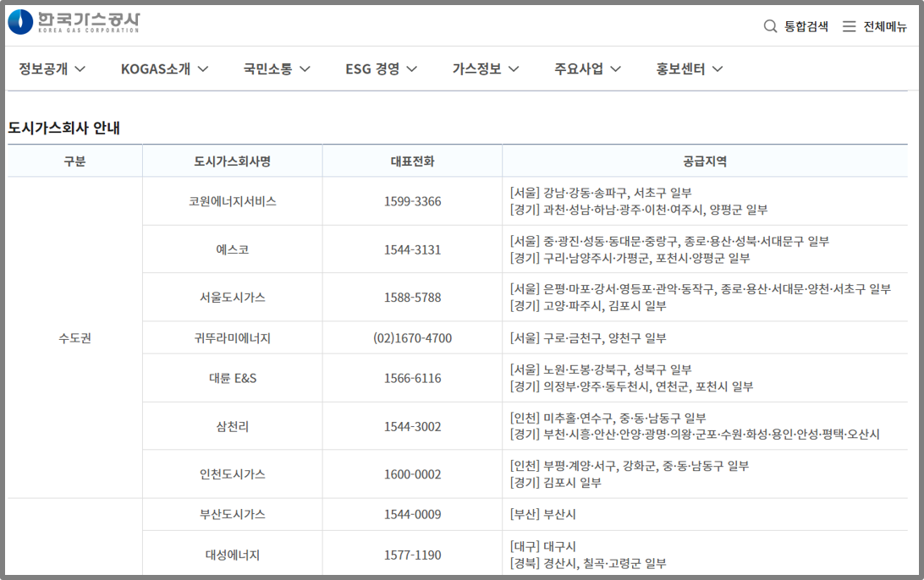The image size is (924, 580).
Task: Select the 수도권 region cell
Action: pyautogui.click(x=74, y=338)
